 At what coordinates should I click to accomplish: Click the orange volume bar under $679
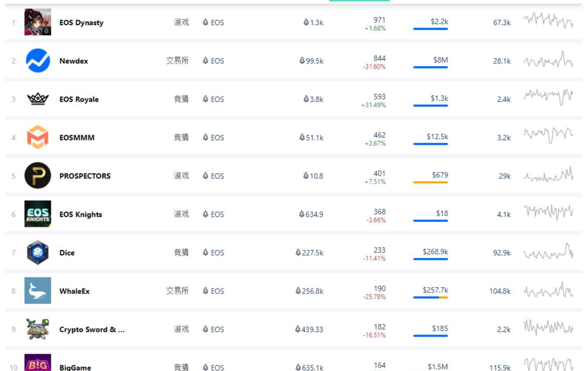(x=431, y=182)
